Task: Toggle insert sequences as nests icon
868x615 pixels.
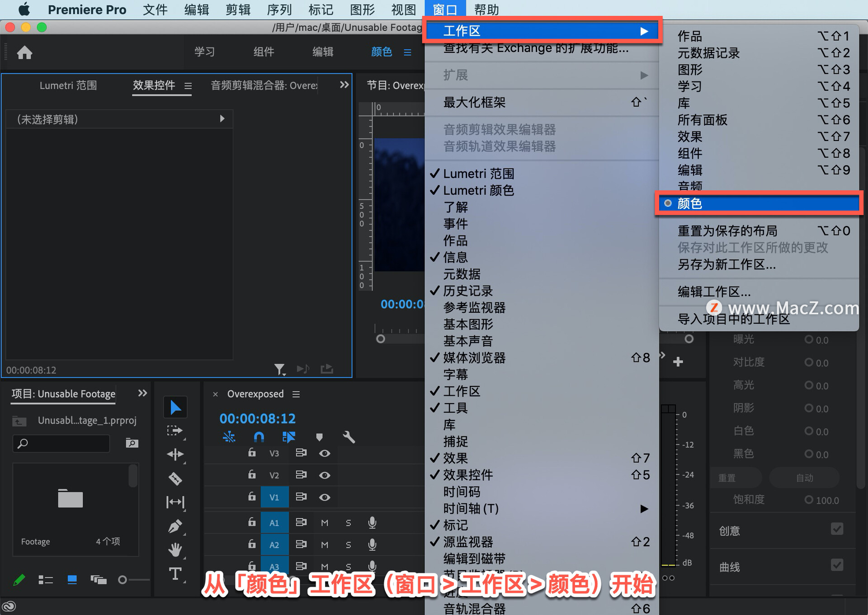Action: tap(229, 437)
